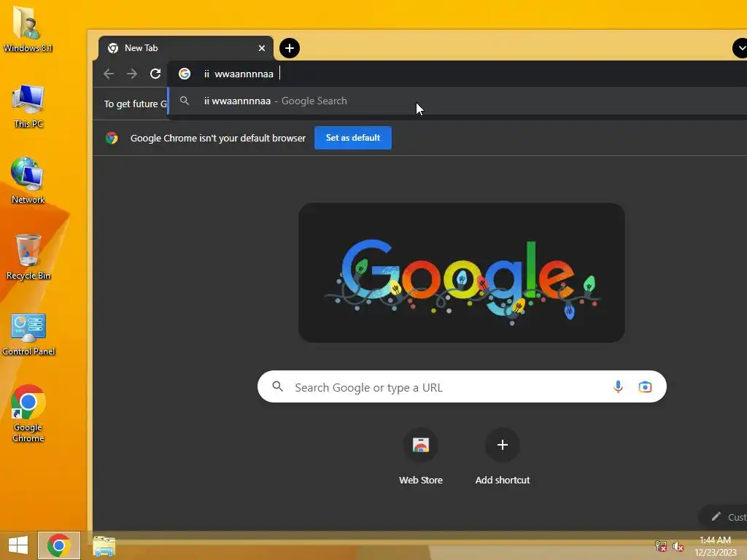Click the Chrome logo in default browser bar

pos(112,138)
